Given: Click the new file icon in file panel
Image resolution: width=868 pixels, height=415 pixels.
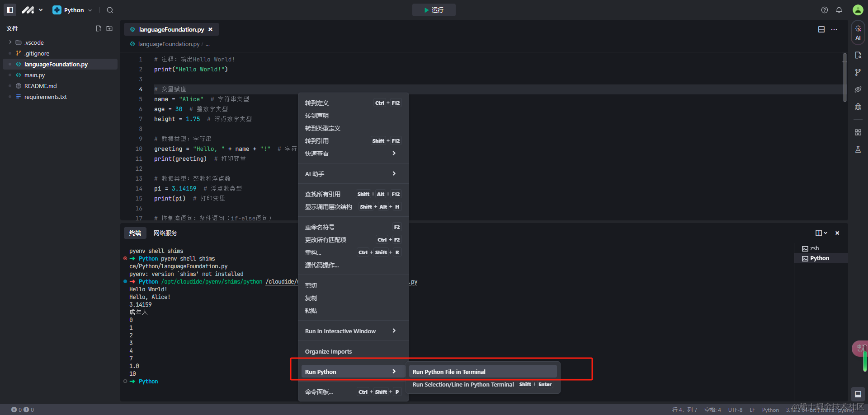Looking at the screenshot, I should pyautogui.click(x=99, y=28).
